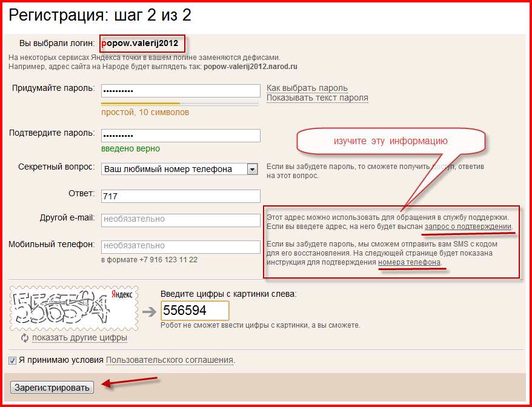Click the Зарегистрировать button

52,388
